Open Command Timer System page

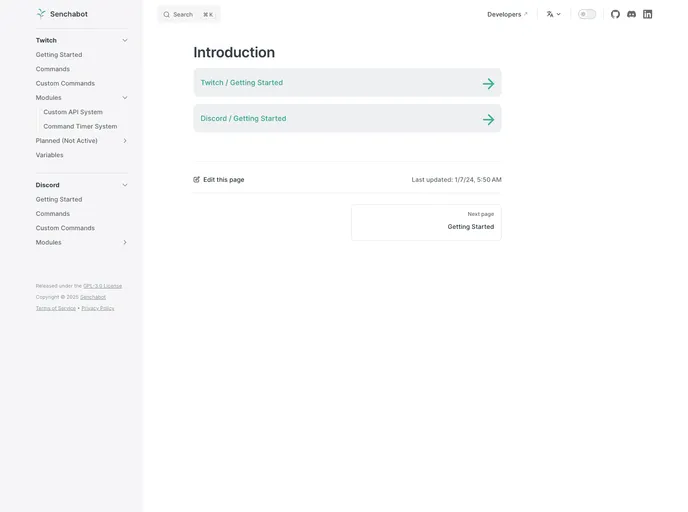80,126
